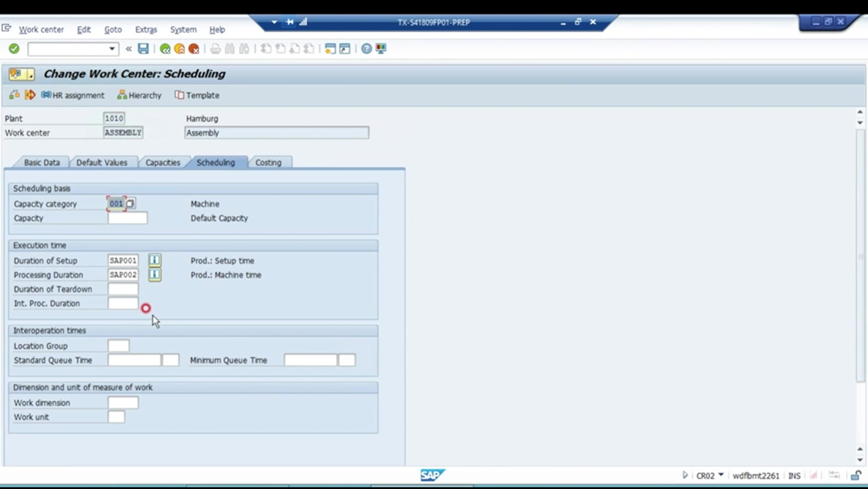The height and width of the screenshot is (489, 868).
Task: Open the Help menu
Action: (217, 29)
